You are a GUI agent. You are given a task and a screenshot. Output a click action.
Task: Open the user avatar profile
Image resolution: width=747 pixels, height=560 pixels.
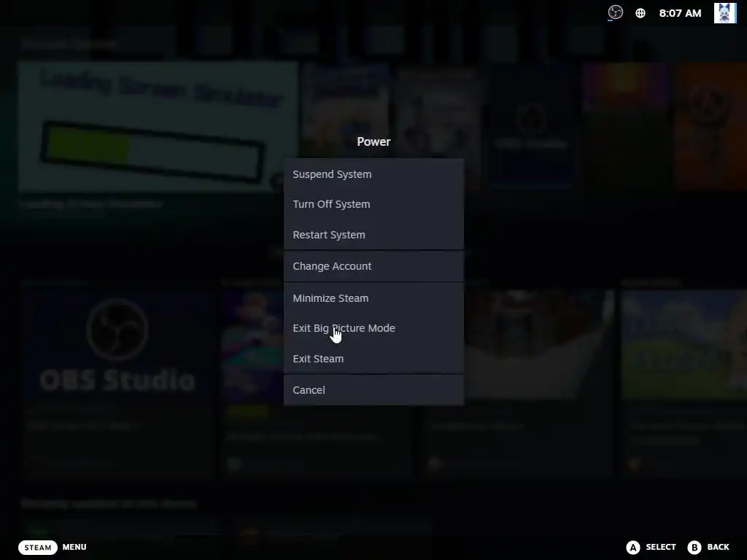point(724,13)
